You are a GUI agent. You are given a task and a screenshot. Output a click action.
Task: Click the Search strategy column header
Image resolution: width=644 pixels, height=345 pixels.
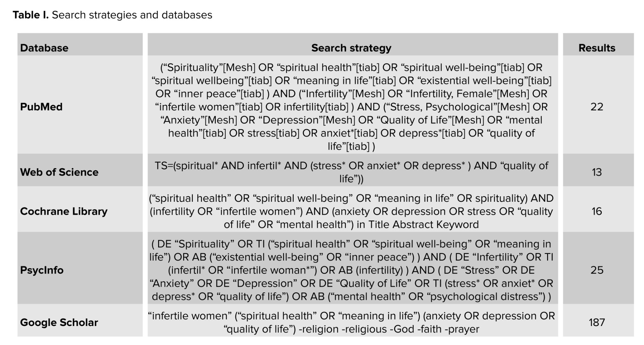pos(351,48)
